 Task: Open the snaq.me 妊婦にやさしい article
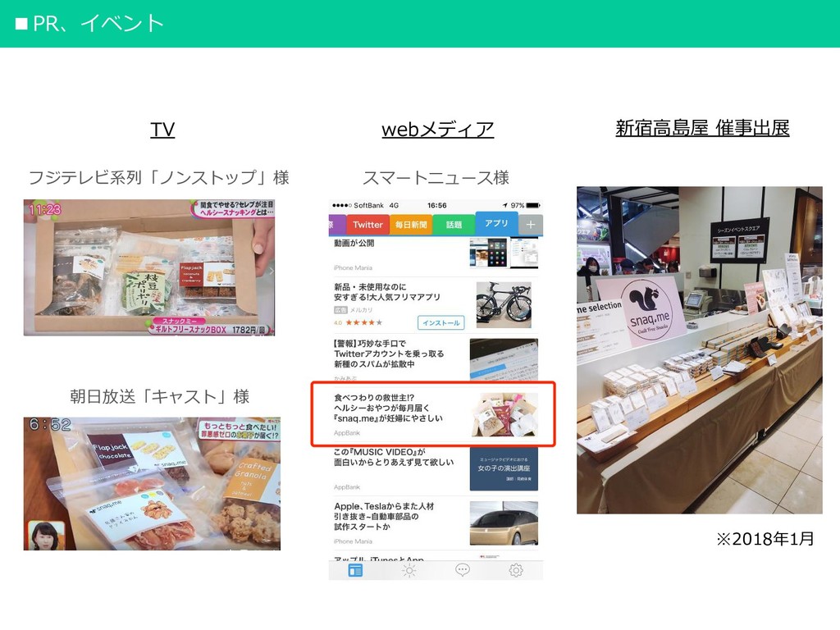pyautogui.click(x=434, y=413)
